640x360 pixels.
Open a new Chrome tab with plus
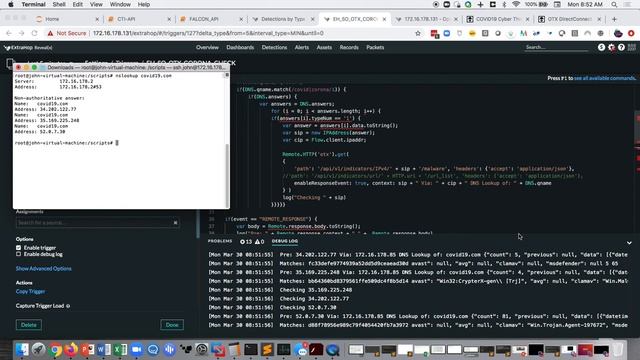click(x=614, y=19)
